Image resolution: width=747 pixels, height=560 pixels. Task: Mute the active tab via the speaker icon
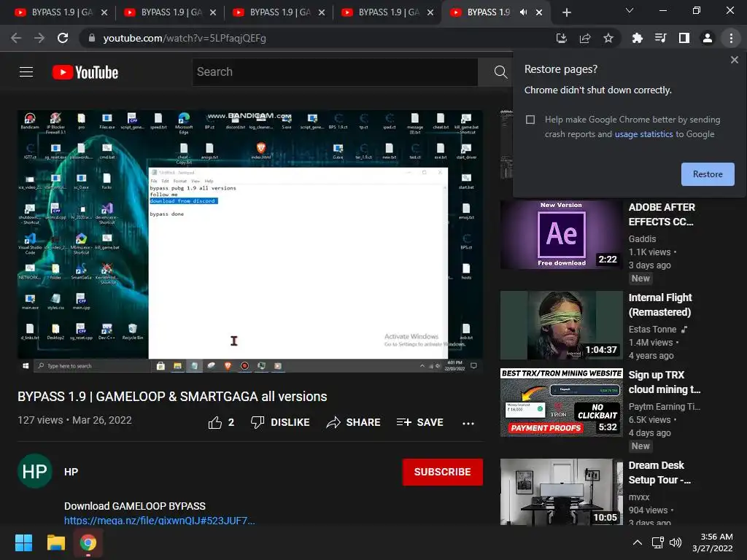point(523,12)
